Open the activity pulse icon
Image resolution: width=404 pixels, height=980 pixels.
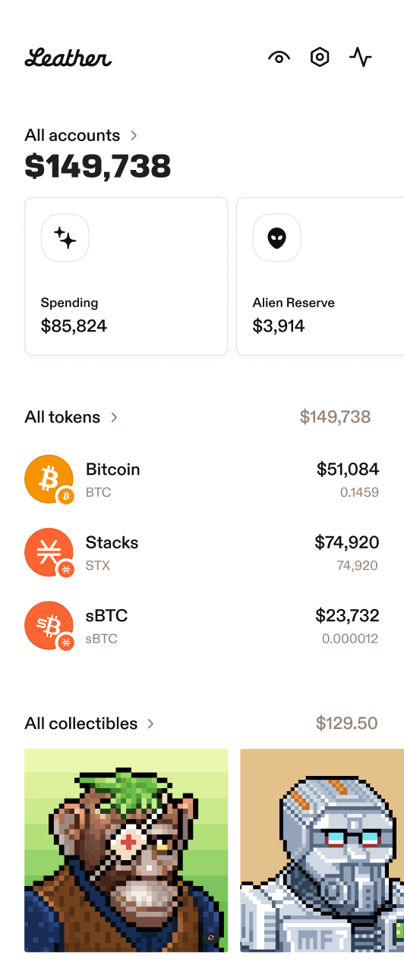pyautogui.click(x=361, y=58)
